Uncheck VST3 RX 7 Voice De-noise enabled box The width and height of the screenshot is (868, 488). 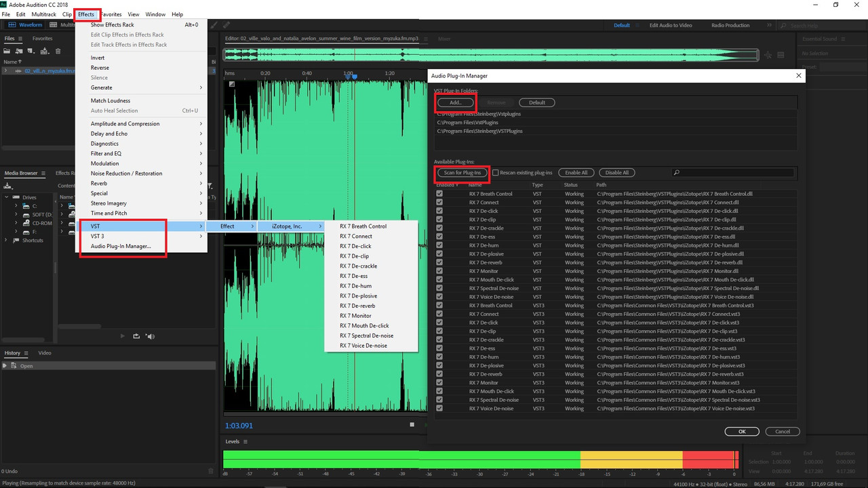[439, 409]
